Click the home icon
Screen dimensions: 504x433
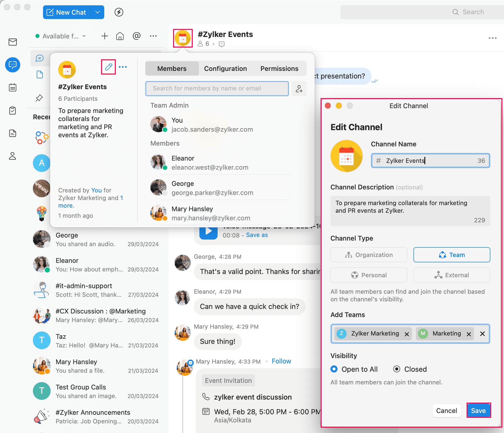[120, 36]
